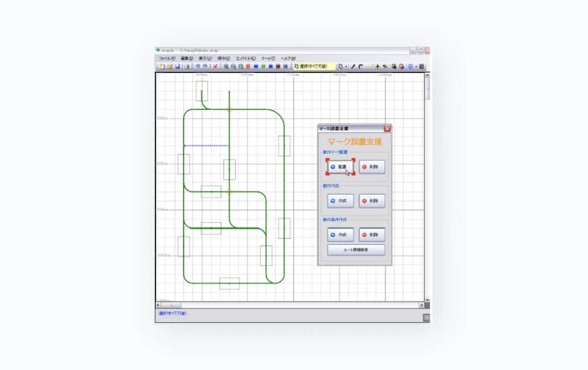Image resolution: width=588 pixels, height=370 pixels.
Task: Open the 表示 (View) menu
Action: click(x=205, y=58)
